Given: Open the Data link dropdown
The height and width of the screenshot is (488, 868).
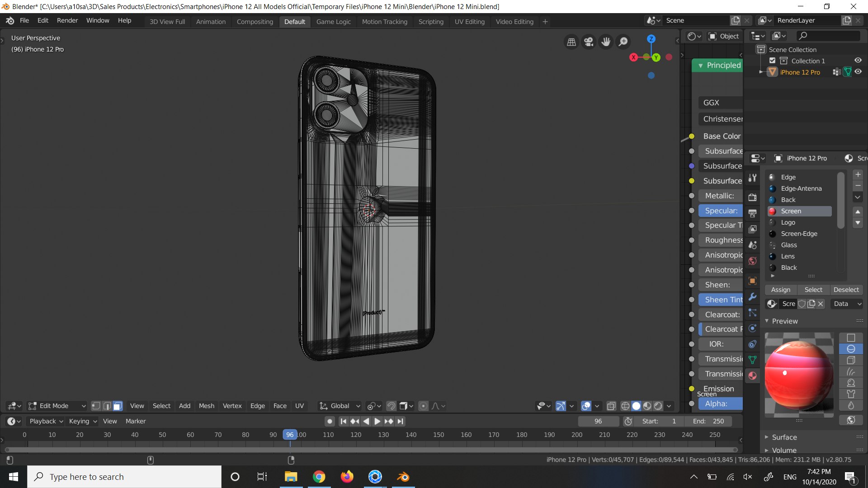Looking at the screenshot, I should [x=847, y=304].
